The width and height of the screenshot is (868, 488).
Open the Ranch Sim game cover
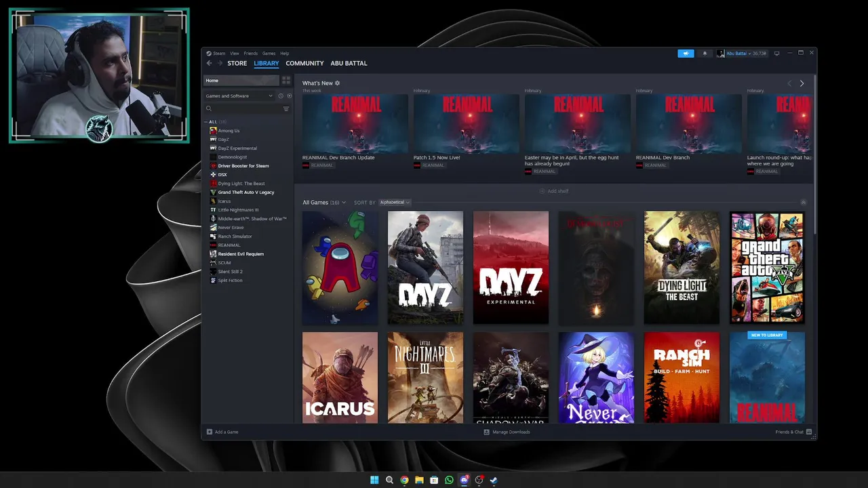[682, 378]
